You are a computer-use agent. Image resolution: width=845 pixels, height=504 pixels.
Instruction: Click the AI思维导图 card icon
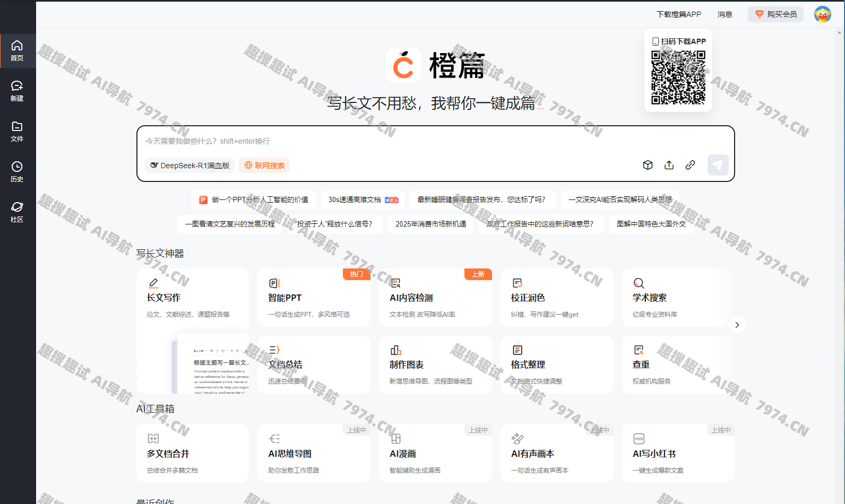274,438
